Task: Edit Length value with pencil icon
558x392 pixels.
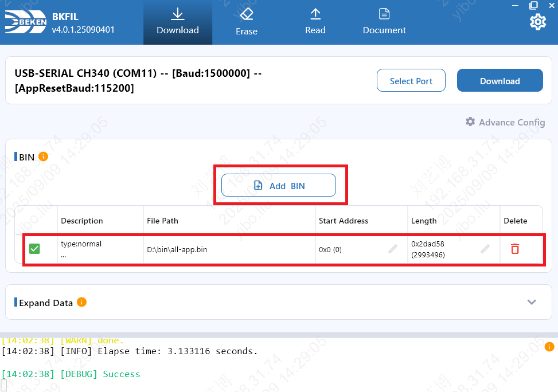Action: coord(485,249)
